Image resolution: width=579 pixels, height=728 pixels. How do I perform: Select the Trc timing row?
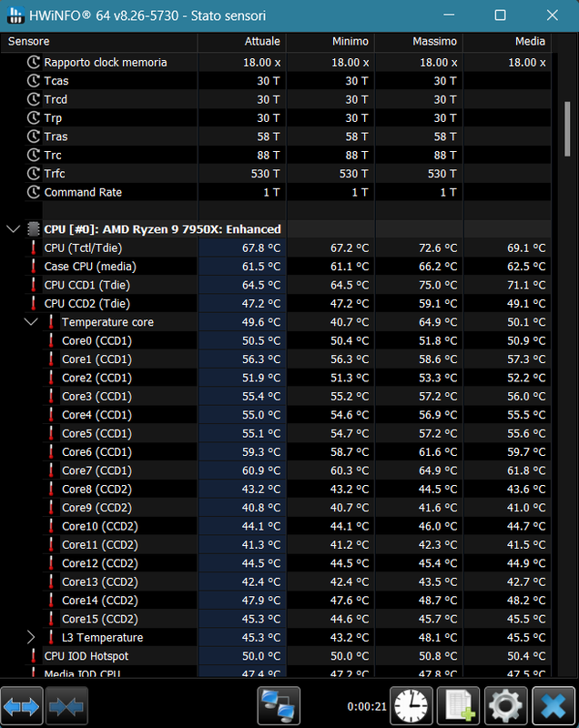288,155
